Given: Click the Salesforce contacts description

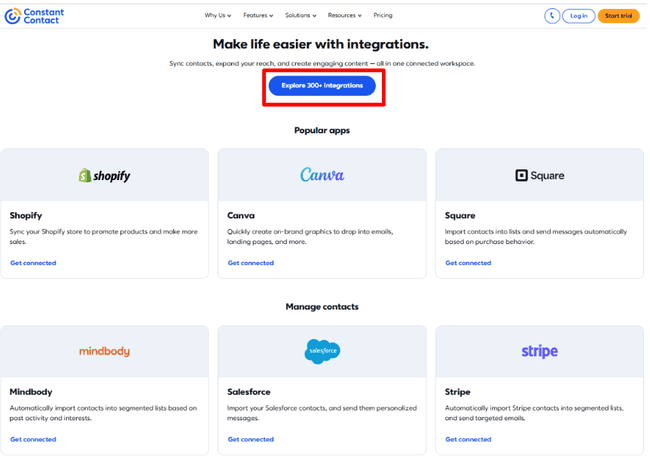Looking at the screenshot, I should click(x=323, y=414).
